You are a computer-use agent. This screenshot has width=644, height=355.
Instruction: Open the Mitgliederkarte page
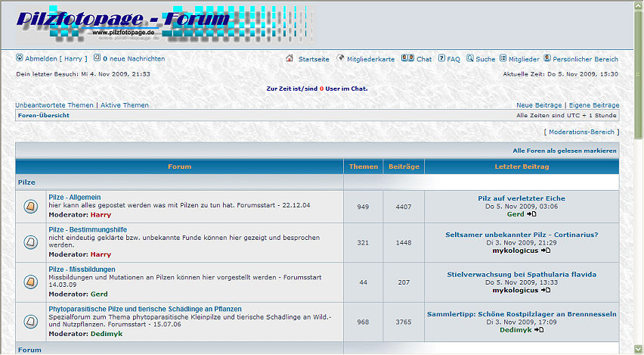point(371,59)
